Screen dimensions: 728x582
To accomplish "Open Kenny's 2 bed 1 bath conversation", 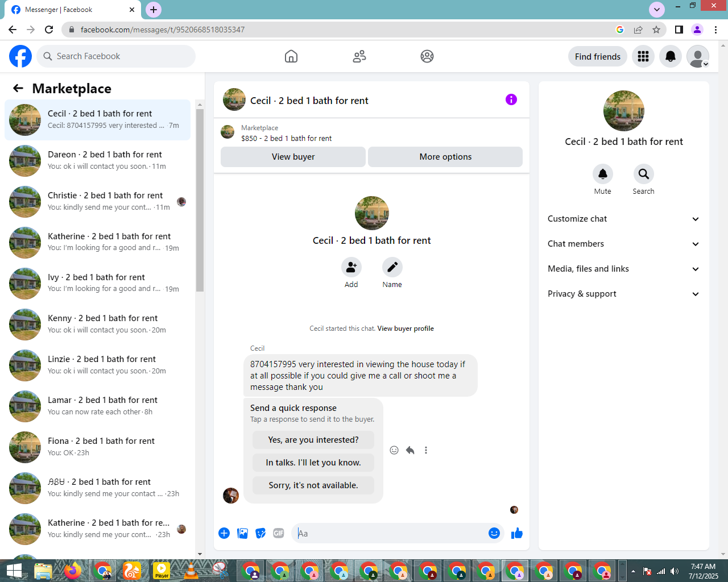I will click(x=97, y=325).
